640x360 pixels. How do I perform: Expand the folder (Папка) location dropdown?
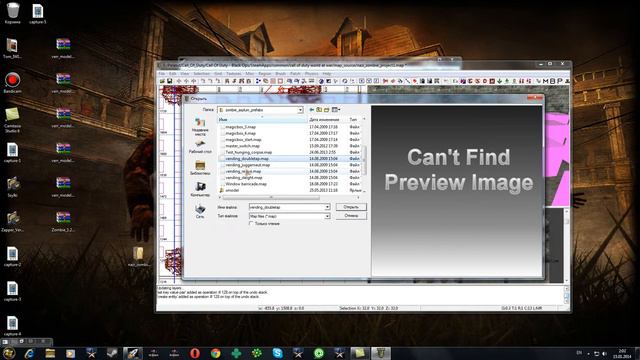click(x=300, y=110)
